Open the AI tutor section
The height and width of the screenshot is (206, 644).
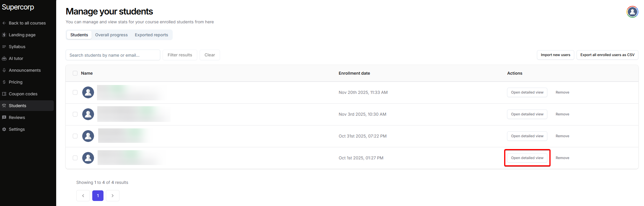[16, 58]
